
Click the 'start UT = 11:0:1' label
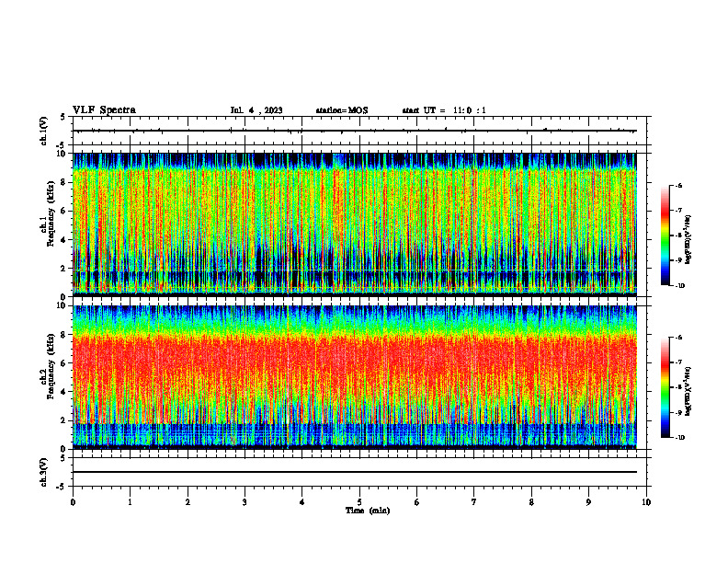click(x=444, y=110)
